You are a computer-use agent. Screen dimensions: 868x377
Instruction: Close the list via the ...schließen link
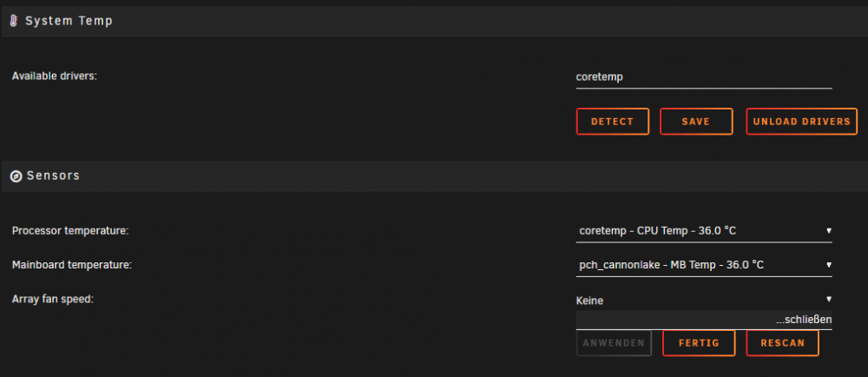tap(804, 320)
